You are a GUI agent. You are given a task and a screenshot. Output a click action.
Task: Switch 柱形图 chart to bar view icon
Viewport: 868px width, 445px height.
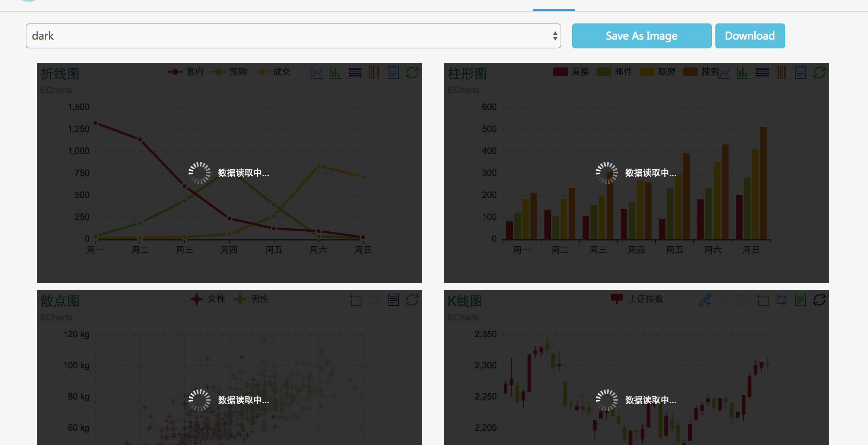743,73
